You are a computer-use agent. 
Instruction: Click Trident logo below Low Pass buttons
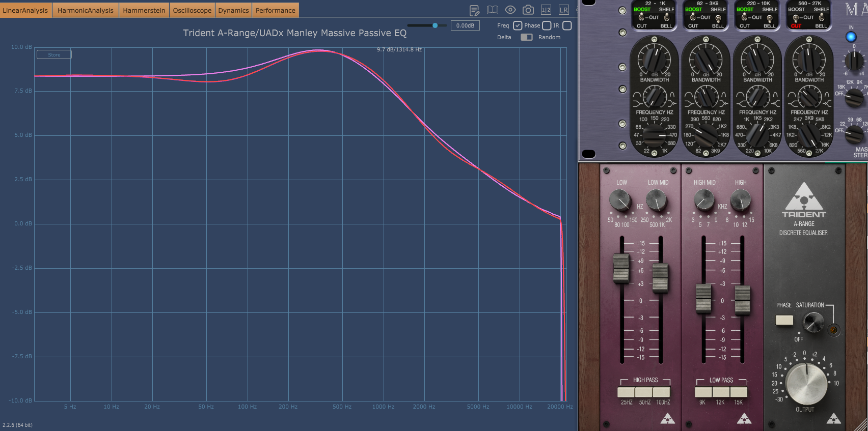tap(744, 419)
